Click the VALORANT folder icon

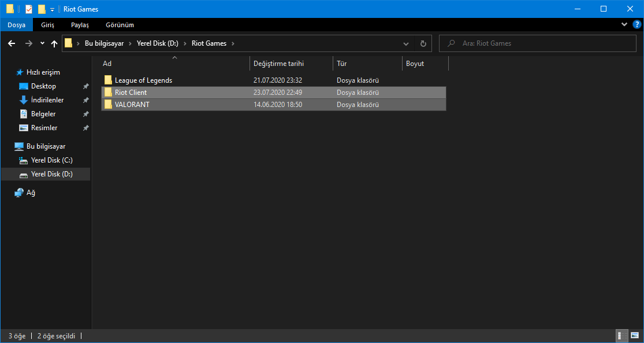click(x=108, y=105)
